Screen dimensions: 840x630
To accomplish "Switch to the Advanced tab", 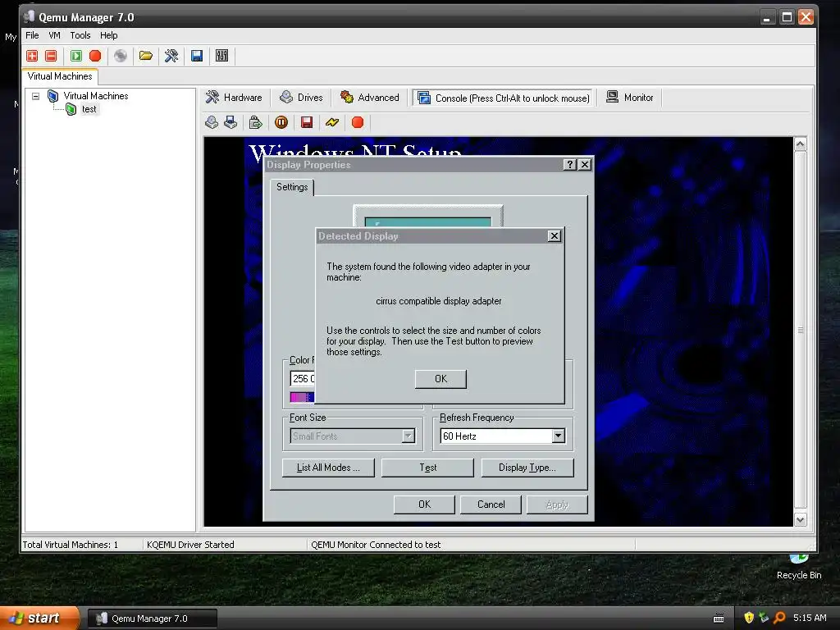I will [370, 98].
